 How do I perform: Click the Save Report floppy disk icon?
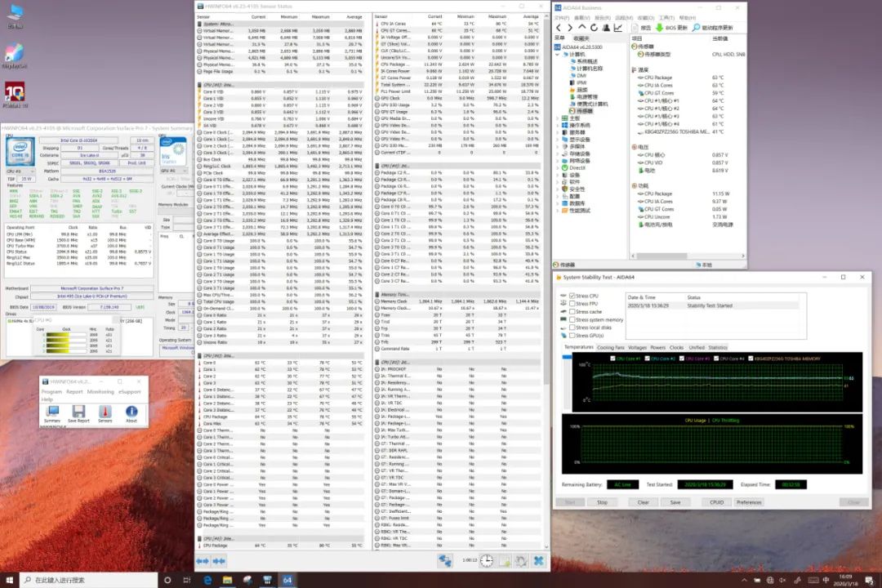(x=78, y=411)
